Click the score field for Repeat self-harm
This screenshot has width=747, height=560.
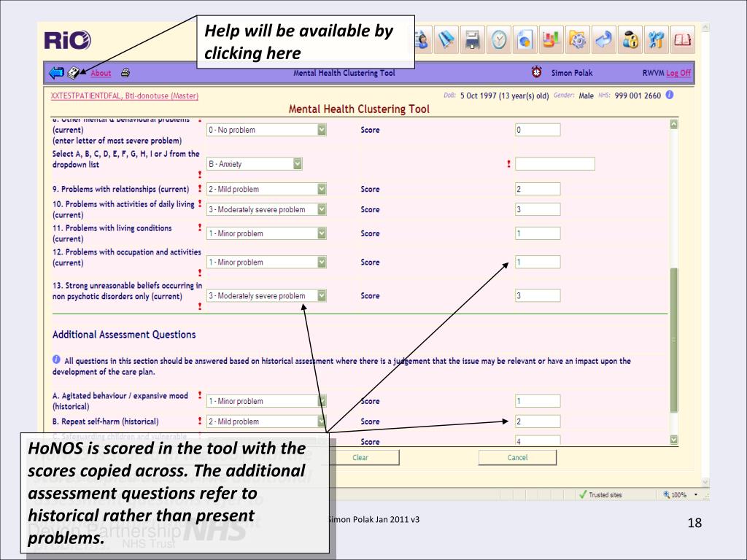click(538, 421)
